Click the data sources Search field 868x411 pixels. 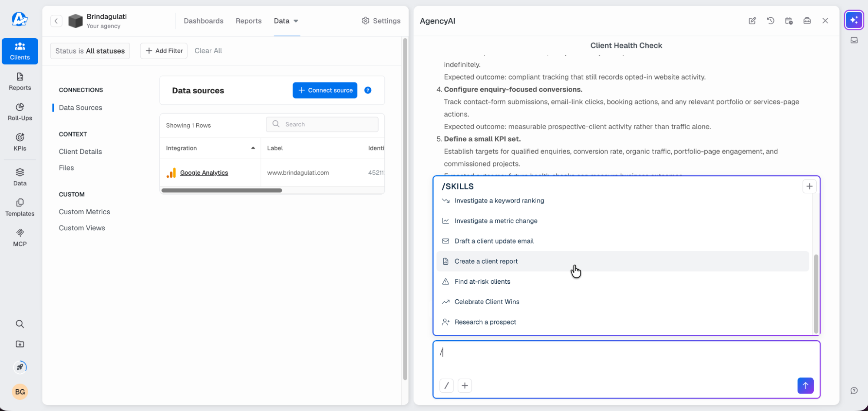point(322,124)
